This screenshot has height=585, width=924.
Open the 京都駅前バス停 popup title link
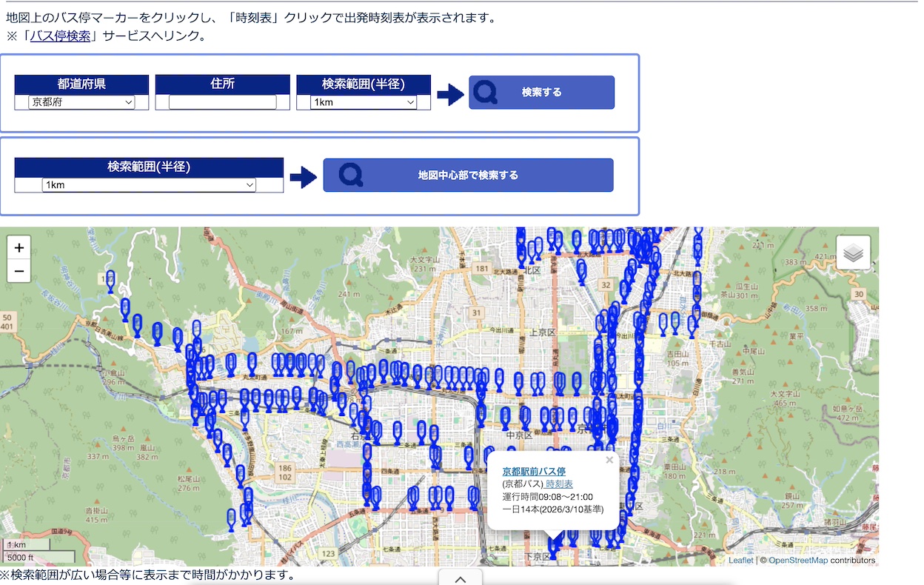tap(533, 471)
